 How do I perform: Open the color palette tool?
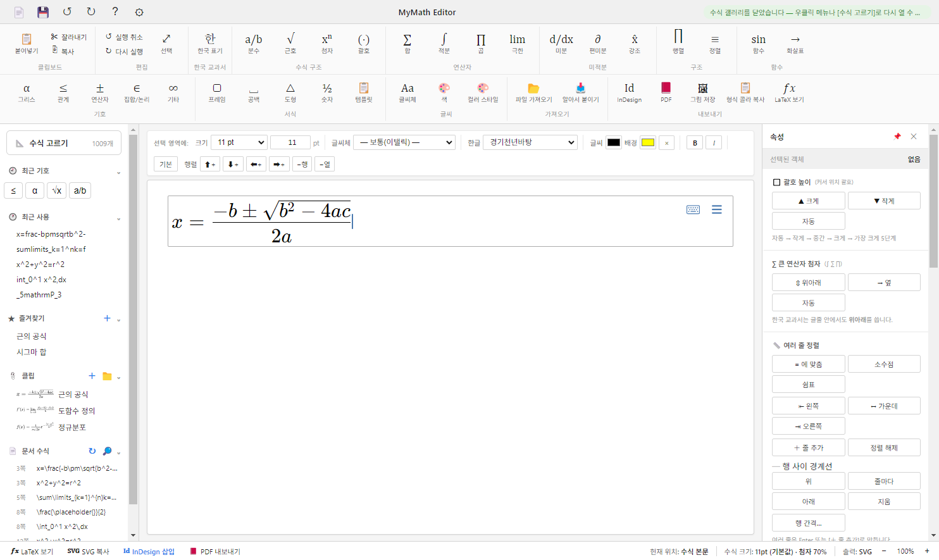tap(444, 92)
